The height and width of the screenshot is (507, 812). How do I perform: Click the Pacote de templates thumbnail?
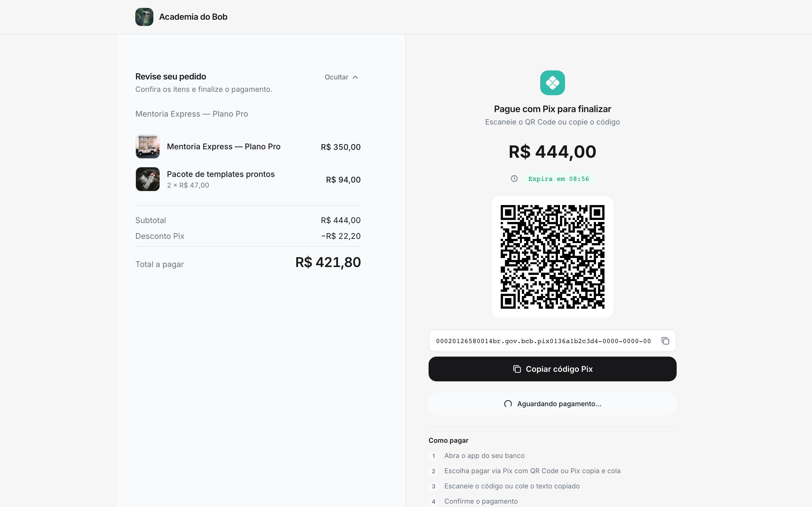pos(148,179)
